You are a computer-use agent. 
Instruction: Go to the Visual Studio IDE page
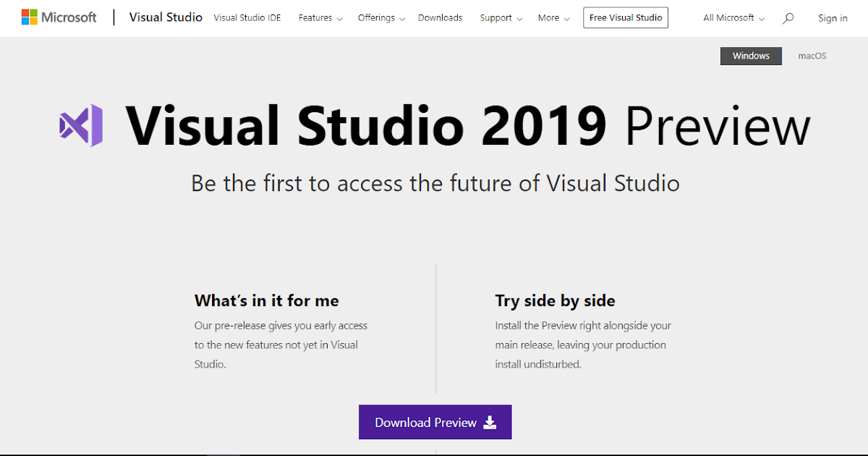click(x=247, y=18)
